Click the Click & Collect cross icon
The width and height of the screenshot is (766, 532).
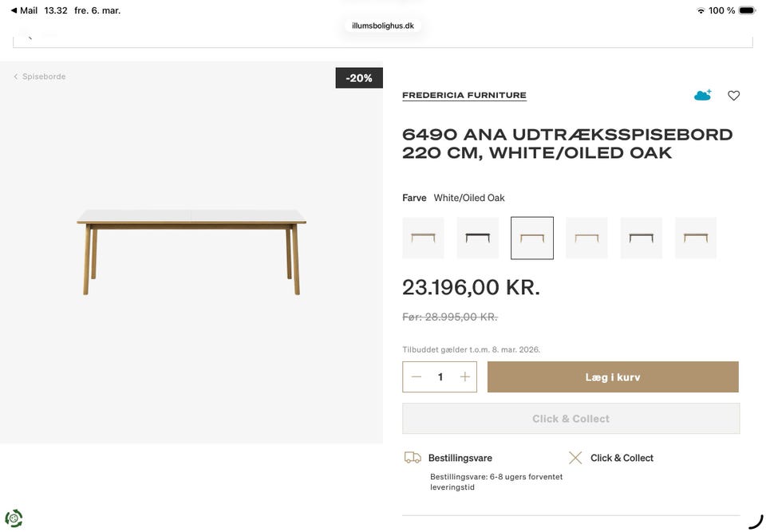pos(575,458)
